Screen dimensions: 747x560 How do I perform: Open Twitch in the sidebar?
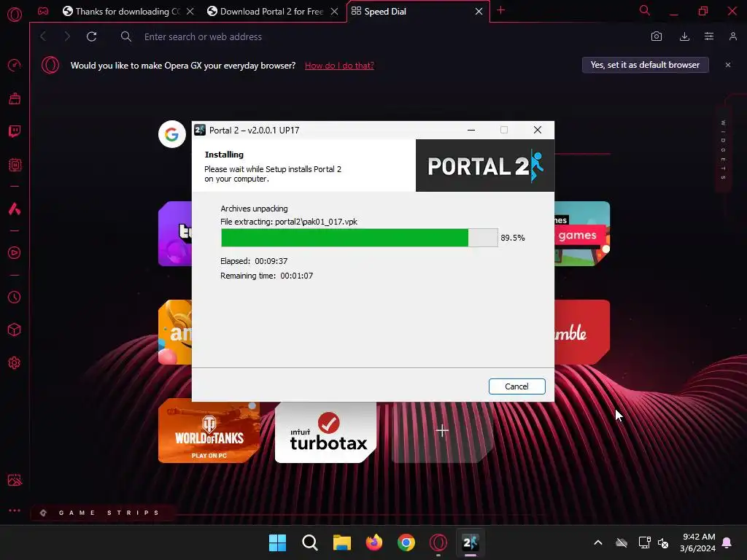pos(15,131)
